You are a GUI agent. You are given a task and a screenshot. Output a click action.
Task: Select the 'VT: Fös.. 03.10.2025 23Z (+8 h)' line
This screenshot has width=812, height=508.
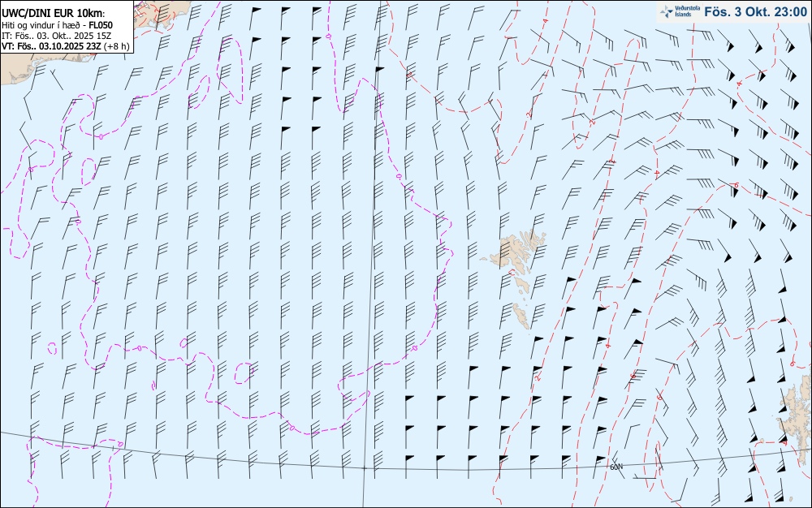[65, 46]
